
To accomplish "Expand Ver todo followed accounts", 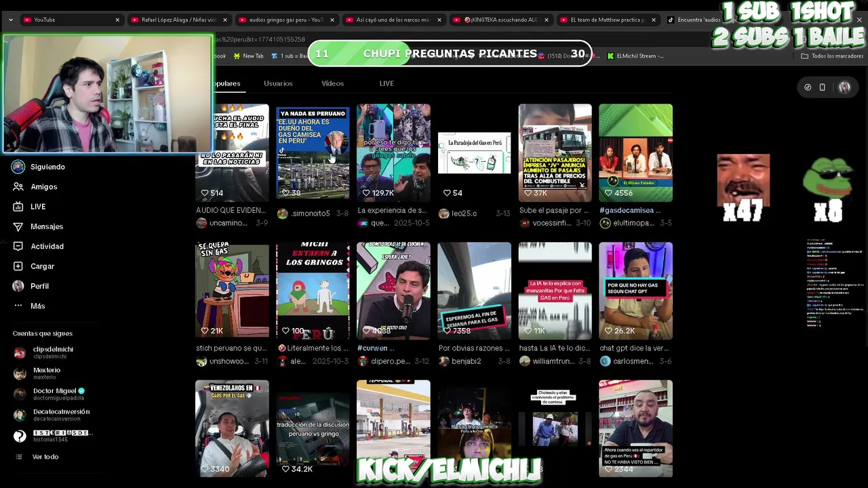I will tap(37, 457).
